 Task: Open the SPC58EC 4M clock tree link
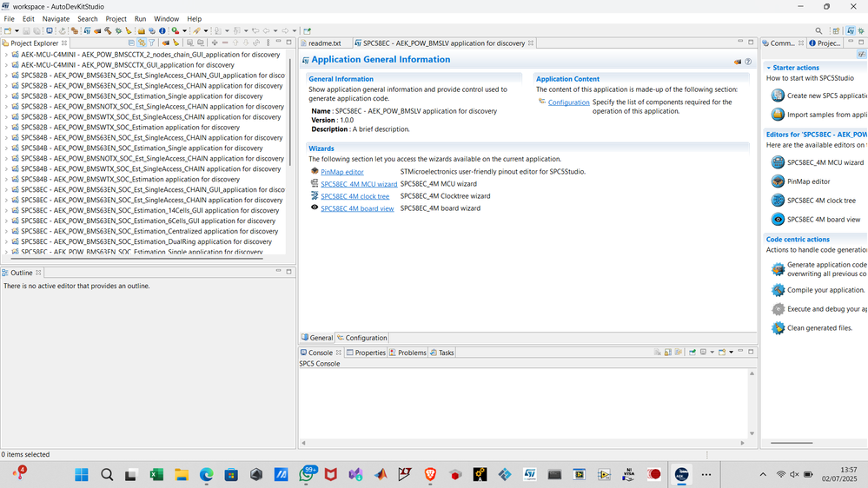click(354, 196)
